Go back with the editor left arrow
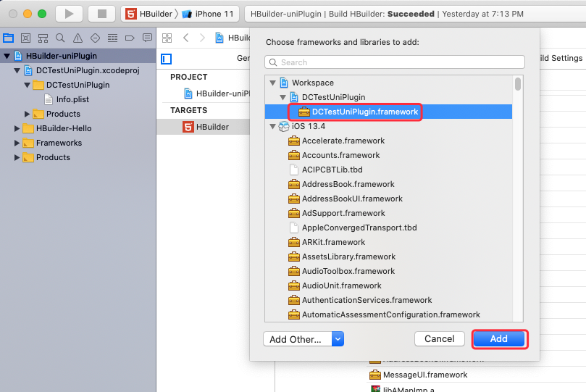Screen dimensions: 586x392 coord(185,38)
